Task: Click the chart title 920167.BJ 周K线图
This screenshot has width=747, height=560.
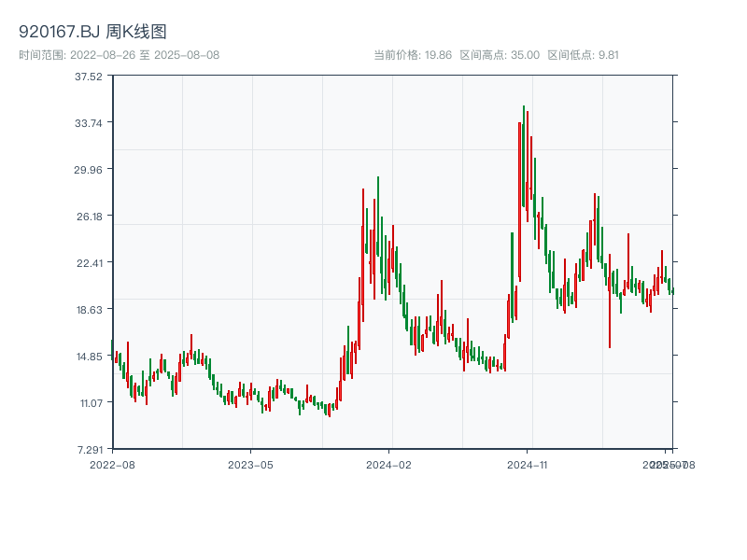Action: tap(92, 32)
